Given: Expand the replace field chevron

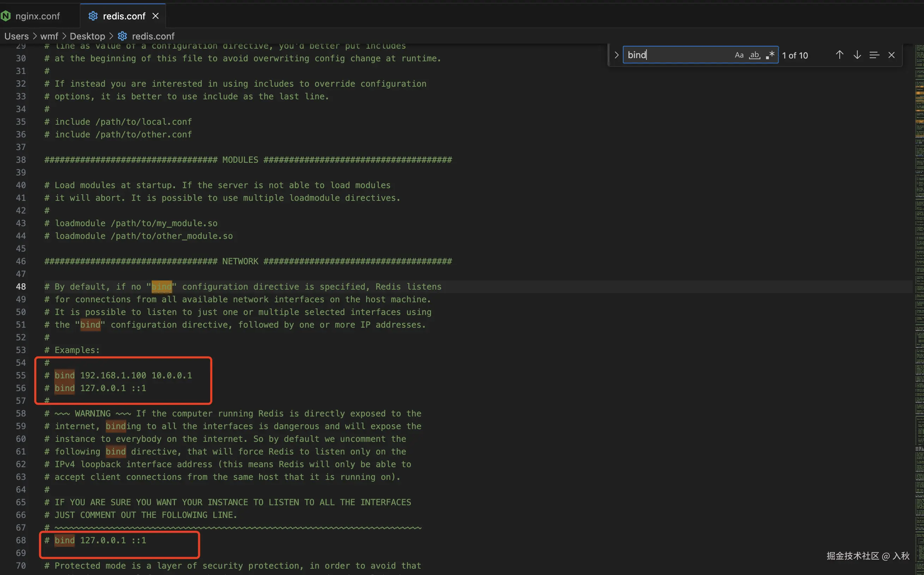Looking at the screenshot, I should point(616,55).
